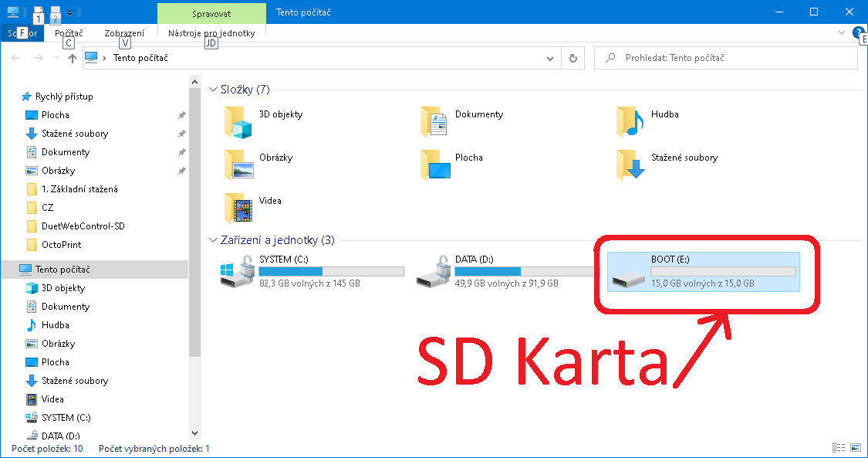The width and height of the screenshot is (868, 458).
Task: Click the Prohledat: Tento počítač search box
Action: click(x=726, y=58)
